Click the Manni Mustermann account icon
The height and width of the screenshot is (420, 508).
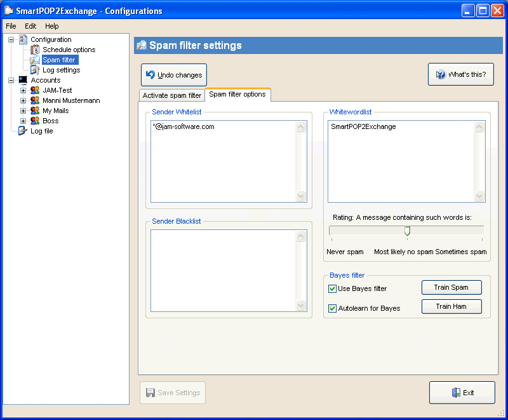pos(35,100)
